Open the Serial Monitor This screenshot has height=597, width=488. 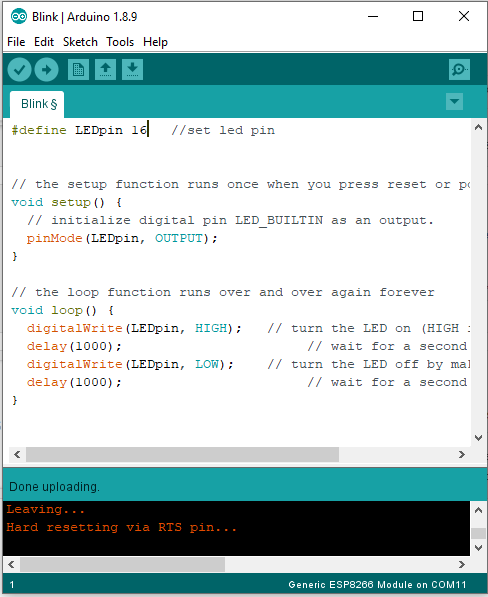[459, 69]
